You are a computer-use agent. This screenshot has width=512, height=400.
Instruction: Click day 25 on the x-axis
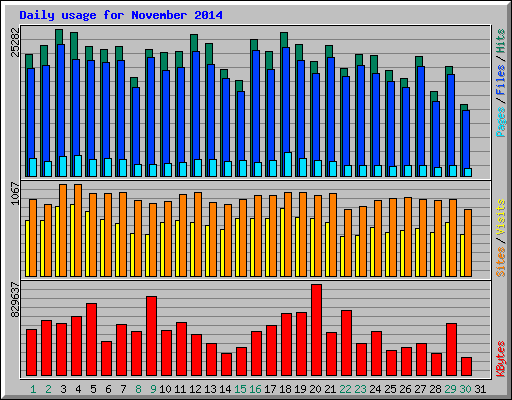click(x=390, y=389)
